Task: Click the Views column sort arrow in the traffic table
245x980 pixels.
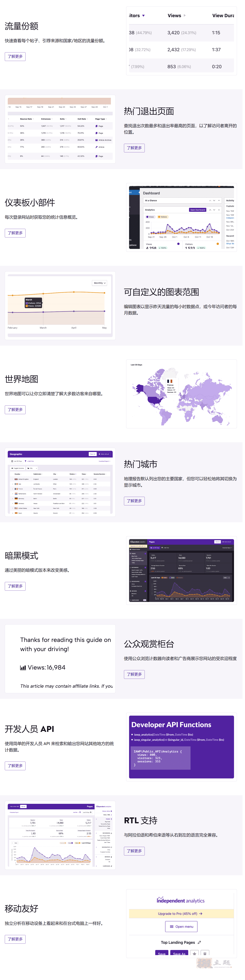Action: [187, 16]
